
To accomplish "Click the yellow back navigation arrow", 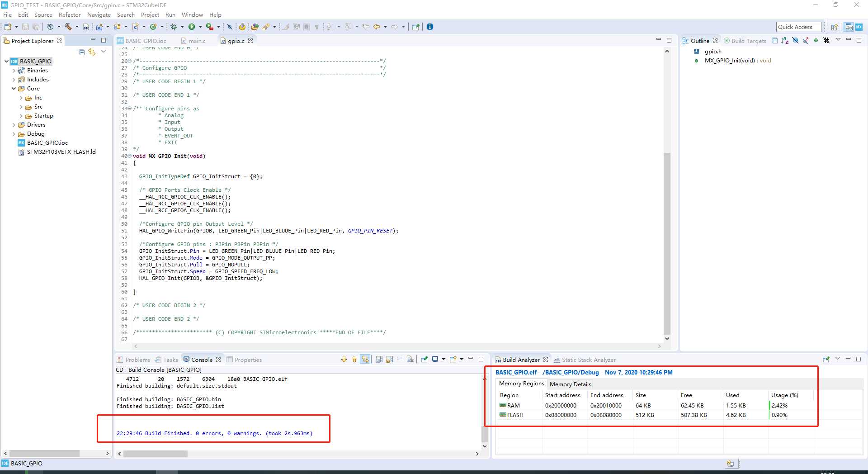I will click(x=376, y=27).
